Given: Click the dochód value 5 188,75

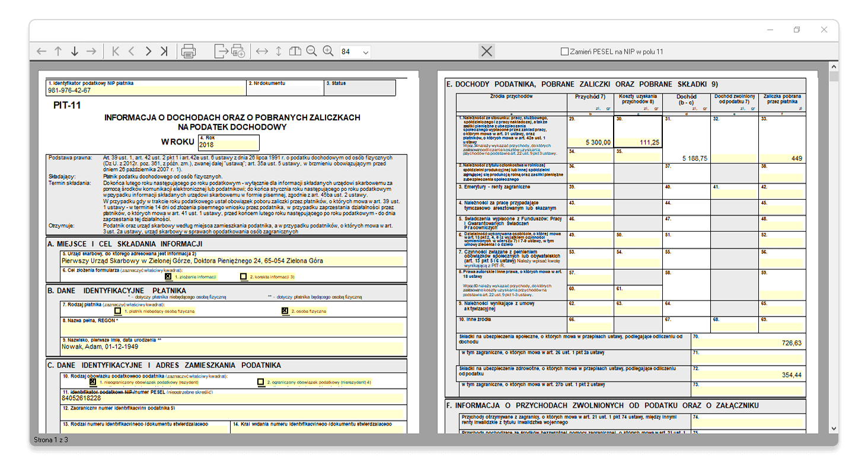Looking at the screenshot, I should coord(694,158).
